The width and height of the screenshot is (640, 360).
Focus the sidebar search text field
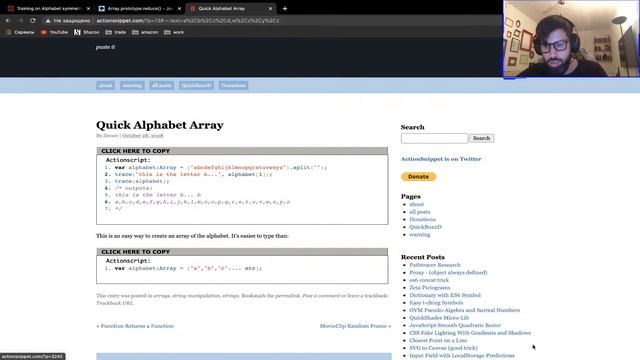pos(434,138)
